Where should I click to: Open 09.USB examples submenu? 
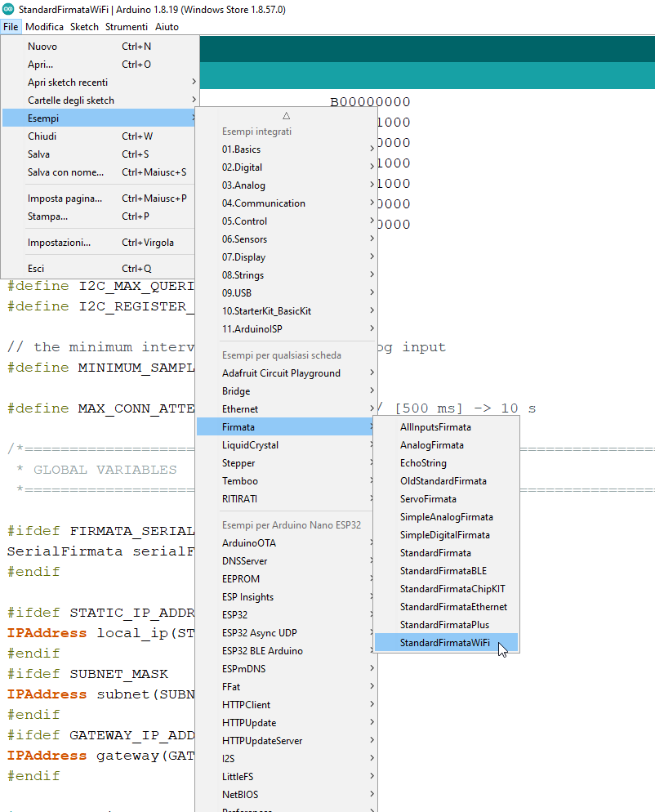click(x=287, y=293)
